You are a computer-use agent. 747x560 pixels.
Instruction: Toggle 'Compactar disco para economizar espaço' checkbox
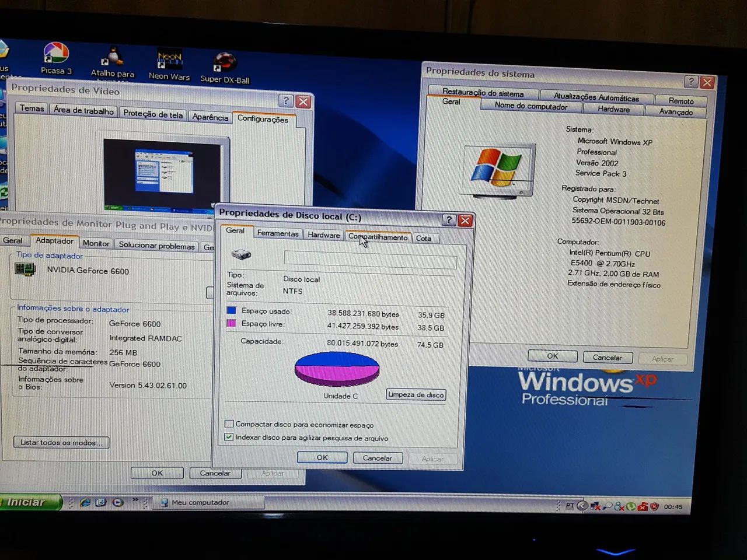tap(229, 424)
